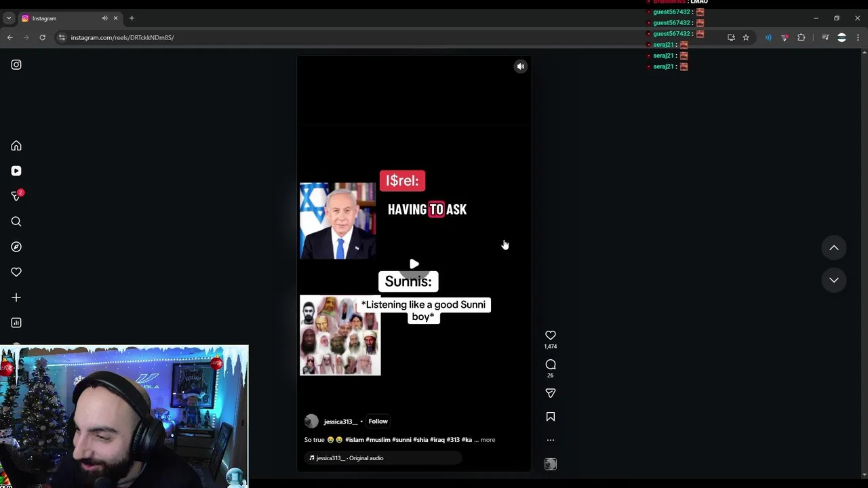Open the #sunni hashtag
This screenshot has height=488, width=868.
click(401, 440)
